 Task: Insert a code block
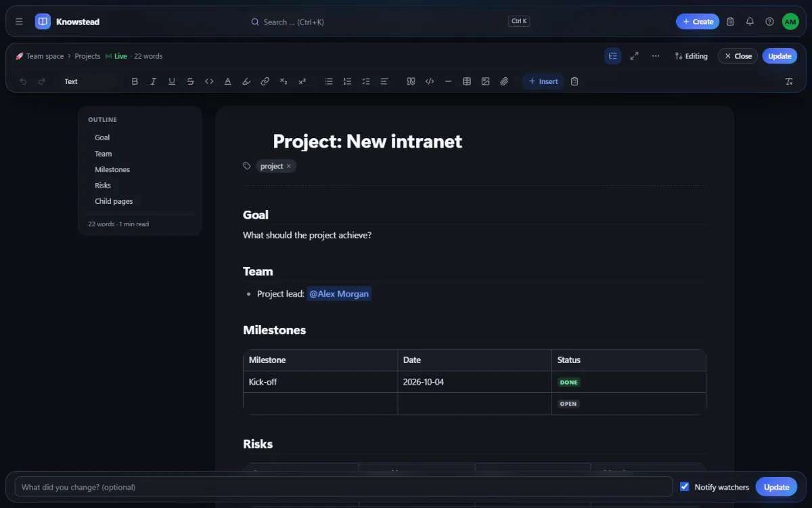coord(430,81)
